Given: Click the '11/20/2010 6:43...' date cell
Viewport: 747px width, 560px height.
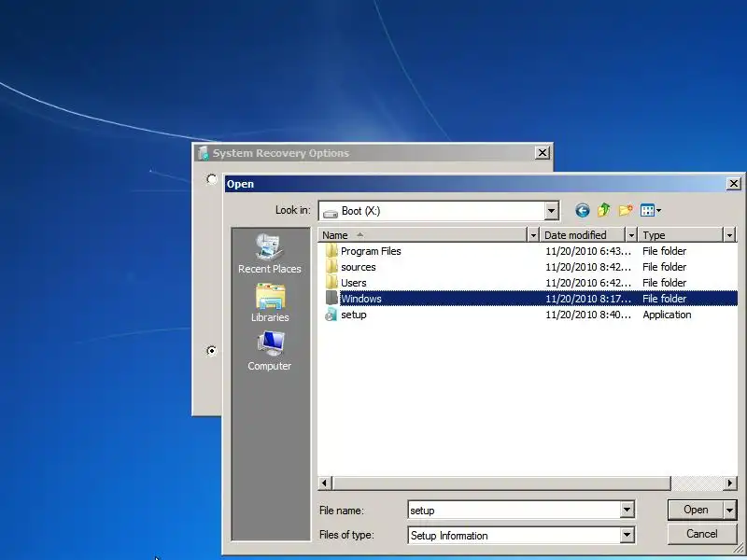Looking at the screenshot, I should (x=588, y=251).
